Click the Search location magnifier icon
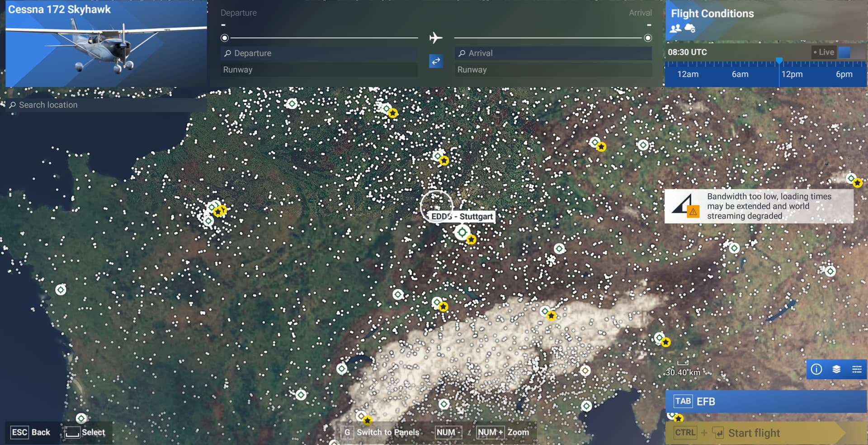The width and height of the screenshot is (868, 445). [12, 104]
